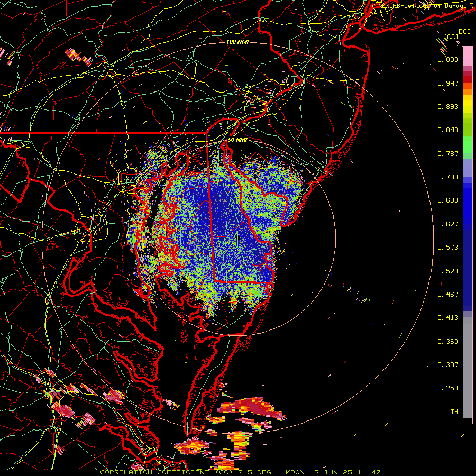The image size is (476, 476).
Task: Select the 0.467 scale value
Action: (448, 295)
